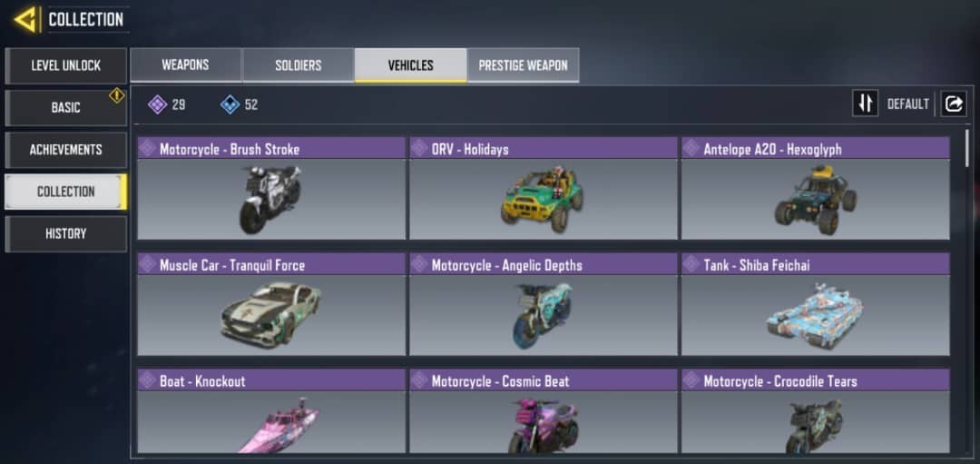980x464 pixels.
Task: Select the Antelope A20 - Hexoglyph thumbnail
Action: pyautogui.click(x=815, y=199)
